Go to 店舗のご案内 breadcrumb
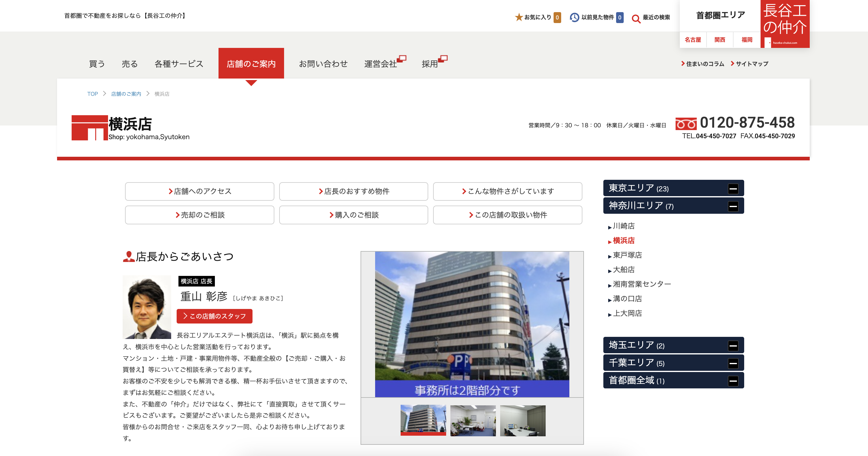Viewport: 868px width, 456px height. [126, 94]
